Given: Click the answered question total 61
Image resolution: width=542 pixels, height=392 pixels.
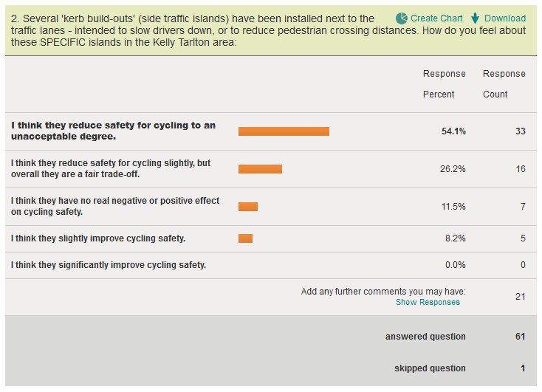Looking at the screenshot, I should coord(520,337).
